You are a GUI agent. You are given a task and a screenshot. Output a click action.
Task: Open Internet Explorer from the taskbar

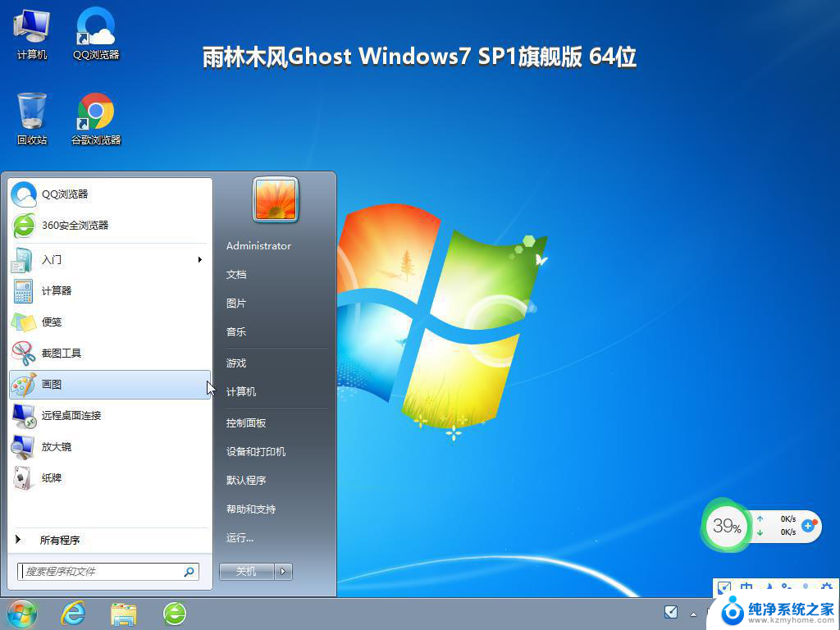tap(73, 614)
